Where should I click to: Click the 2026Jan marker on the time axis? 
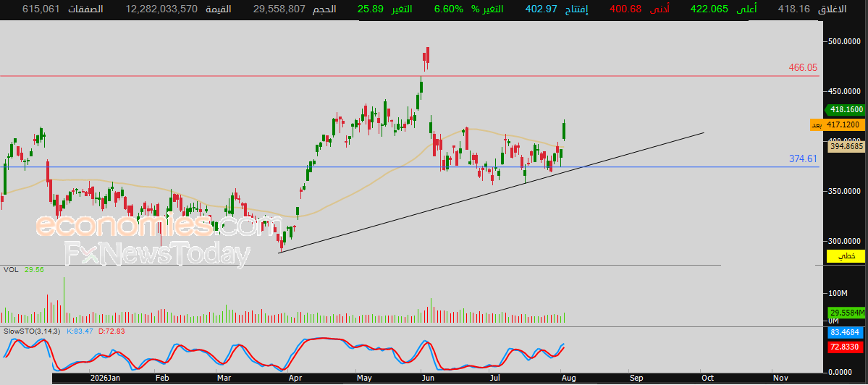(105, 378)
